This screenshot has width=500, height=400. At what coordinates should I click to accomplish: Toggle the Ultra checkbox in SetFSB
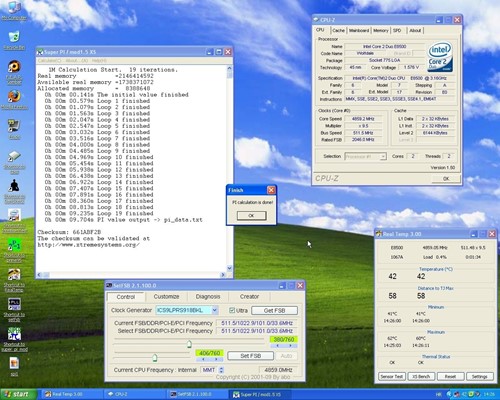[232, 310]
